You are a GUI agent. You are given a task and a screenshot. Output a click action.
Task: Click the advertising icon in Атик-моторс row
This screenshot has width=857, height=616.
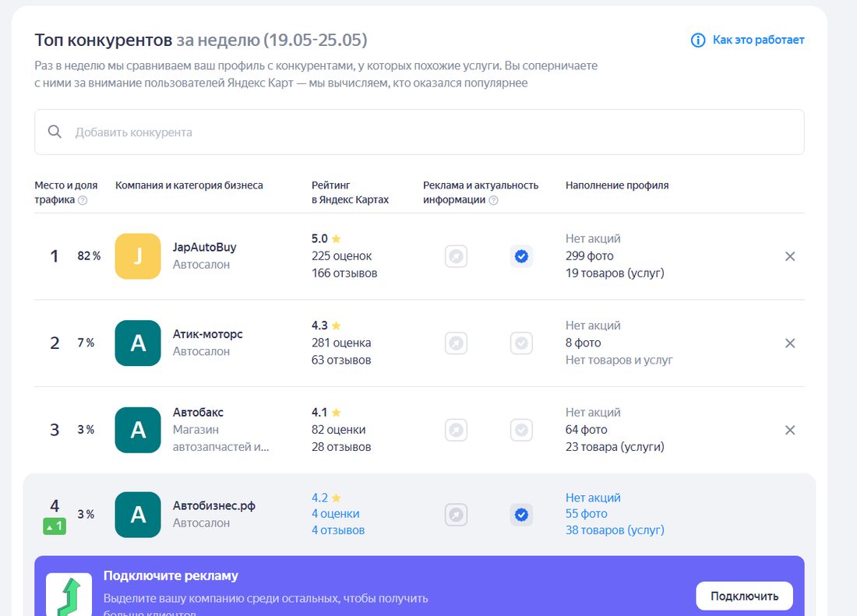pyautogui.click(x=456, y=343)
